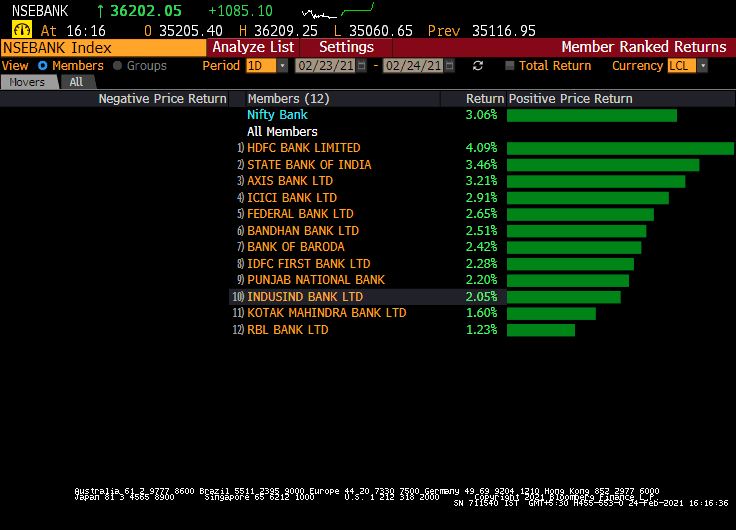
Task: Select the Groups view radio button
Action: [x=118, y=66]
